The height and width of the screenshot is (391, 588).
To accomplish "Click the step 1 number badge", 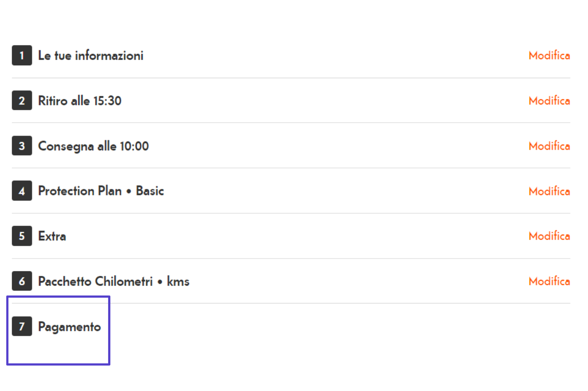I will (22, 55).
